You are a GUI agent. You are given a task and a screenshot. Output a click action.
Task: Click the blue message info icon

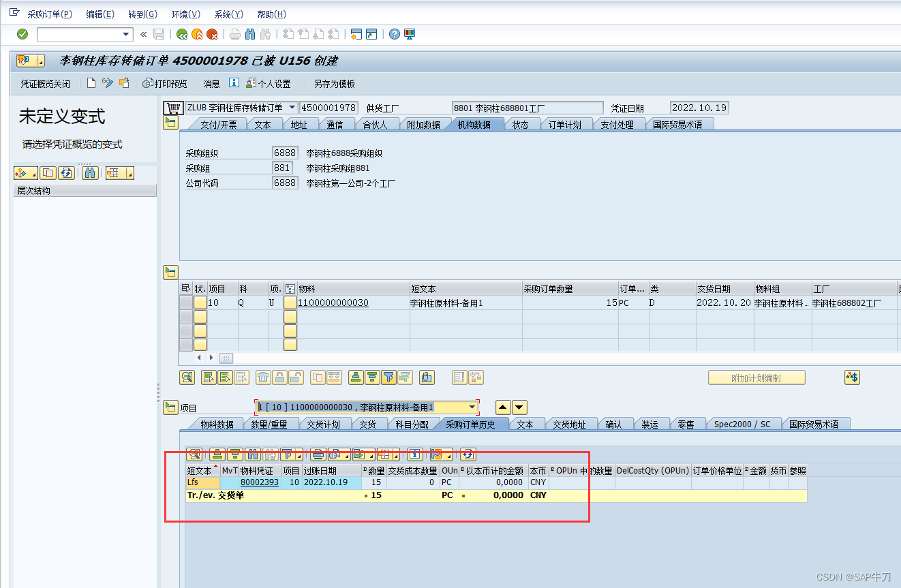click(234, 83)
